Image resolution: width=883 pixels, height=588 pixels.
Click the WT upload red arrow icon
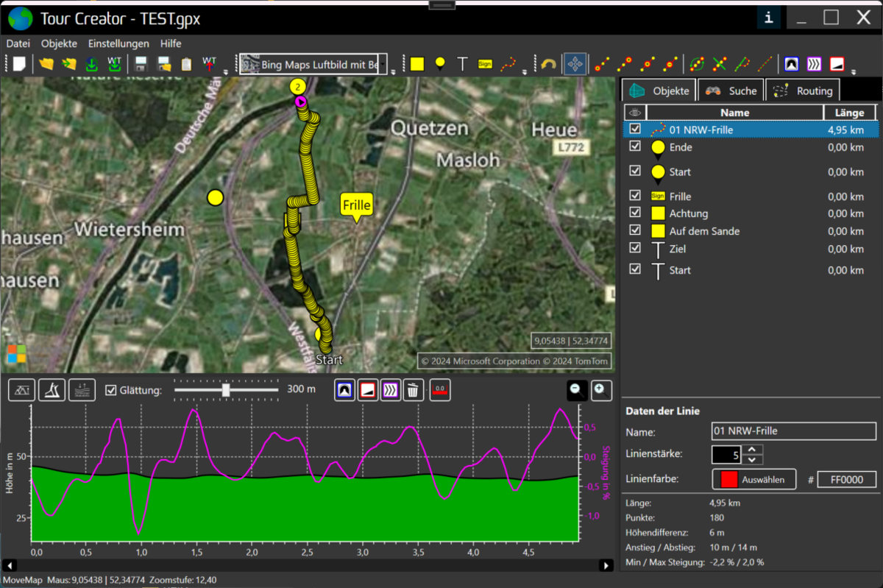pyautogui.click(x=210, y=64)
